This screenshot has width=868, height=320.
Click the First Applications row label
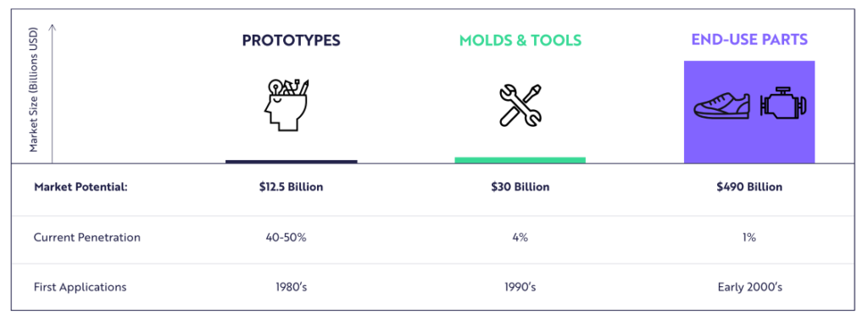click(81, 287)
